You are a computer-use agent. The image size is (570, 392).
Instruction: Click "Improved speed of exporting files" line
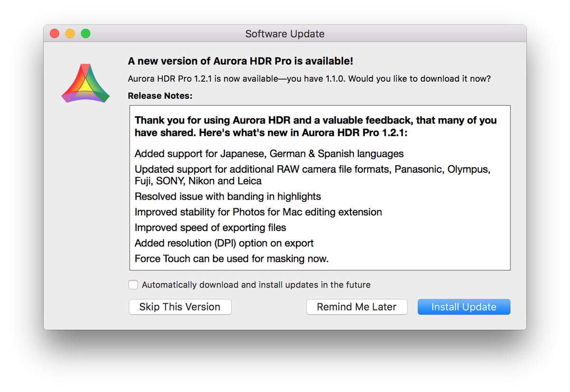(x=210, y=228)
